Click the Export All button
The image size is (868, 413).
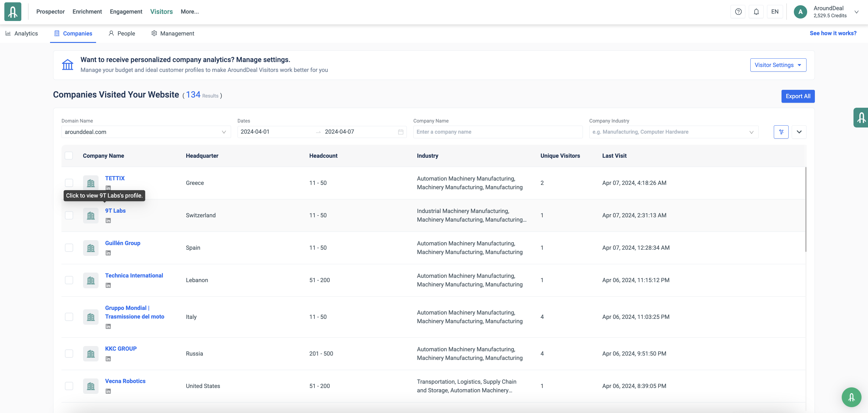pos(798,96)
